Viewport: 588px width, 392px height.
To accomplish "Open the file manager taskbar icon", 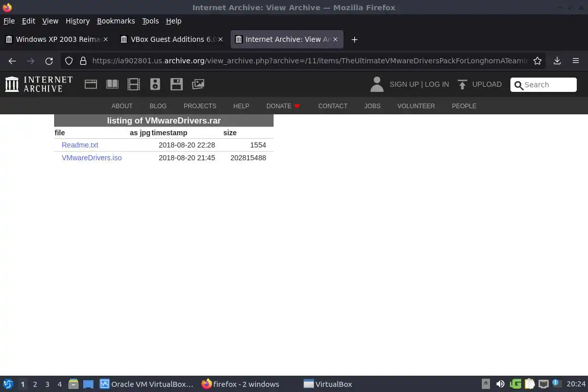I will pos(73,384).
